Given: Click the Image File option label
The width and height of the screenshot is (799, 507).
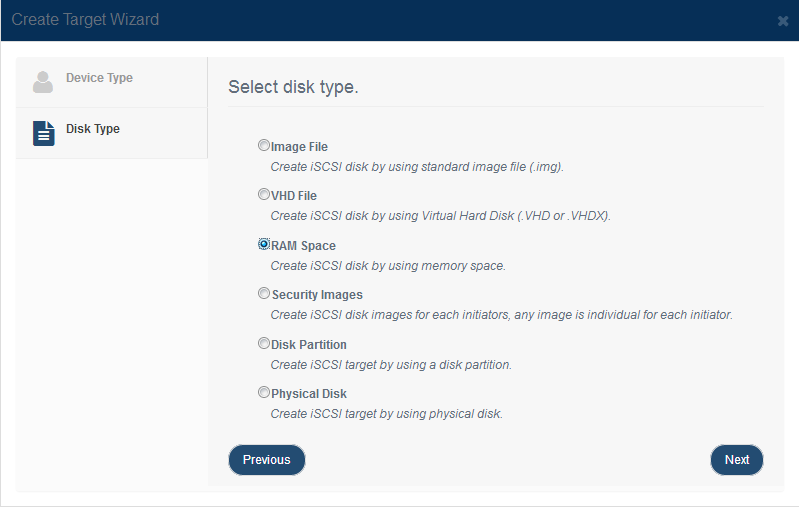Looking at the screenshot, I should (x=299, y=147).
